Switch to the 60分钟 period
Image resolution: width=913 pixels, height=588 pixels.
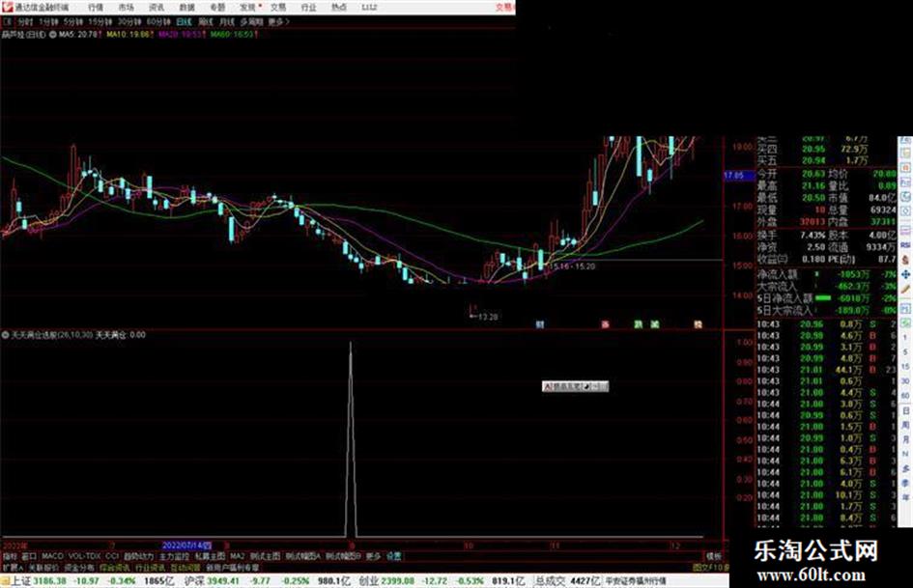tap(157, 22)
